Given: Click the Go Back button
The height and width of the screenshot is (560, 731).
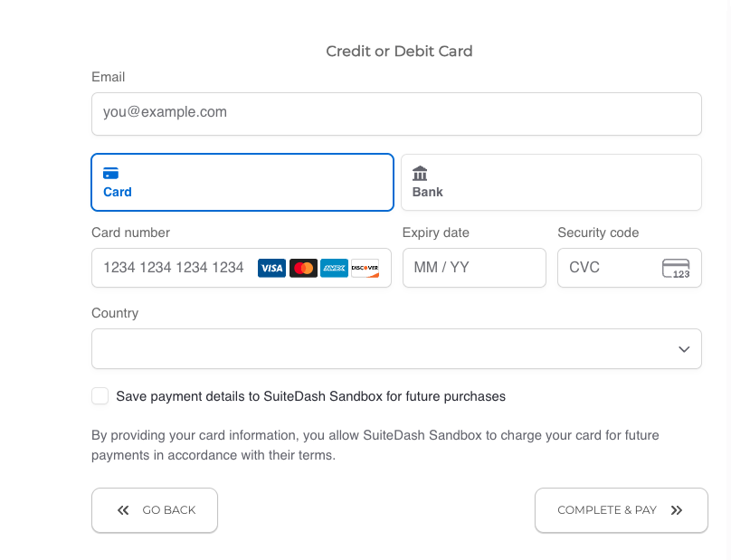Looking at the screenshot, I should coord(155,510).
